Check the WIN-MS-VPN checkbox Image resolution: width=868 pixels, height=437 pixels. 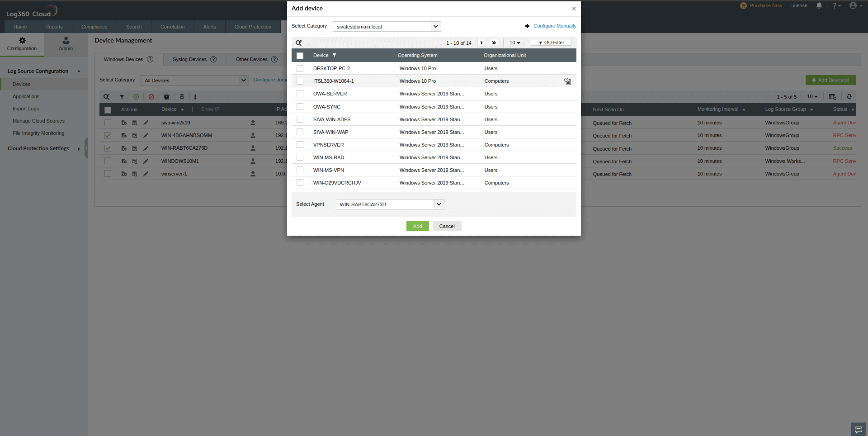pyautogui.click(x=300, y=170)
